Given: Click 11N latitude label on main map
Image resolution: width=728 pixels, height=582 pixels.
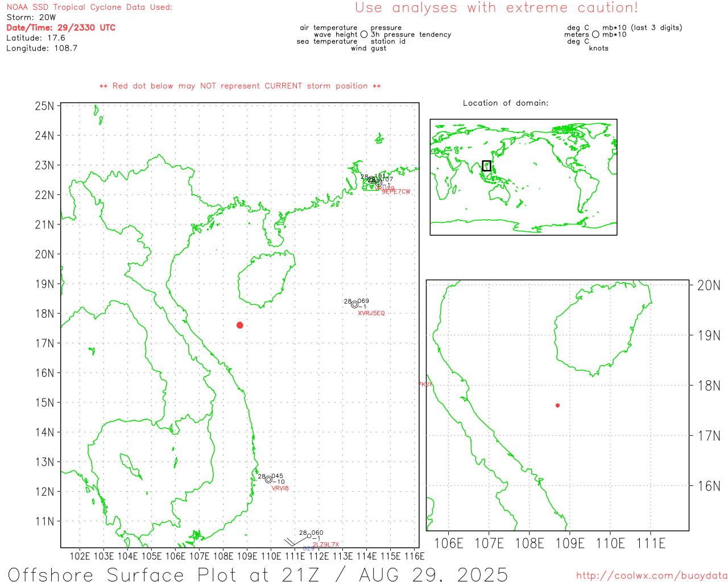Looking at the screenshot, I should coord(44,521).
